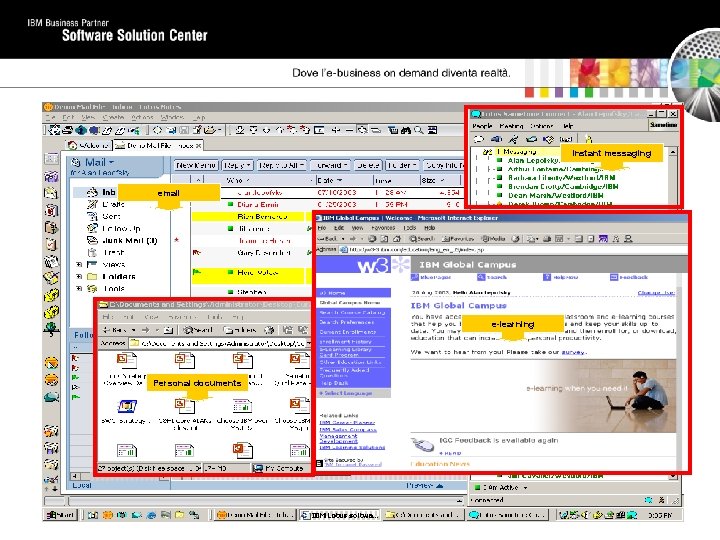Open the Meeting menu in Sametime Connect
The height and width of the screenshot is (540, 720).
(511, 126)
